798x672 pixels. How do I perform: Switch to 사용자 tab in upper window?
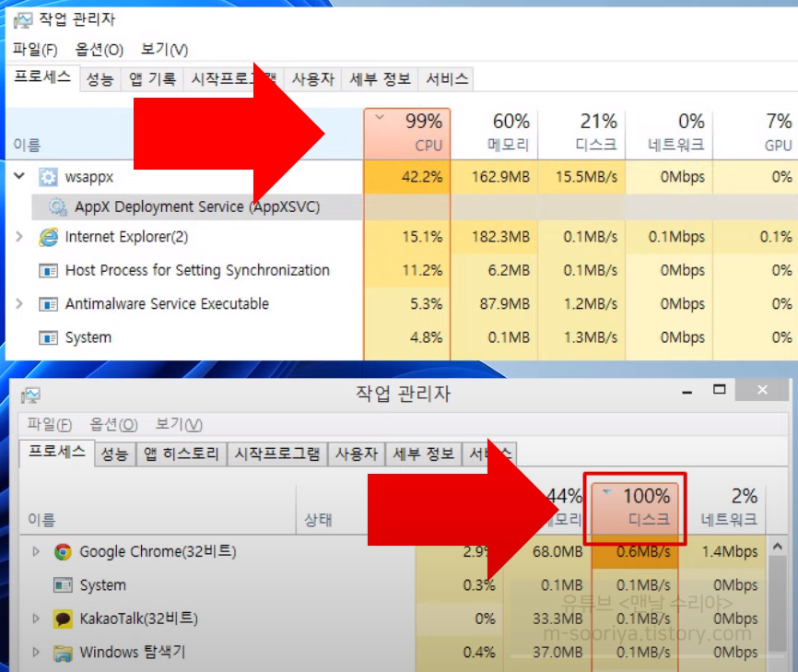tap(313, 79)
